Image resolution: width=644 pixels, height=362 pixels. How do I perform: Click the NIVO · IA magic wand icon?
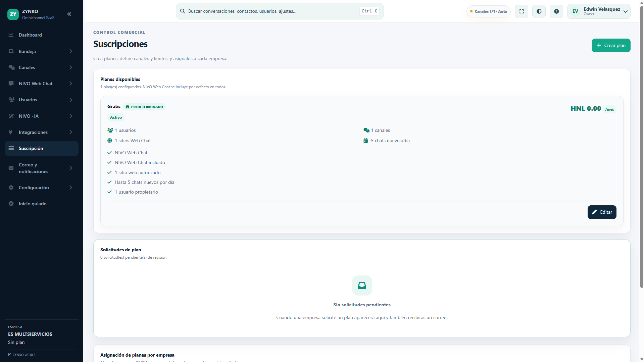[x=11, y=116]
